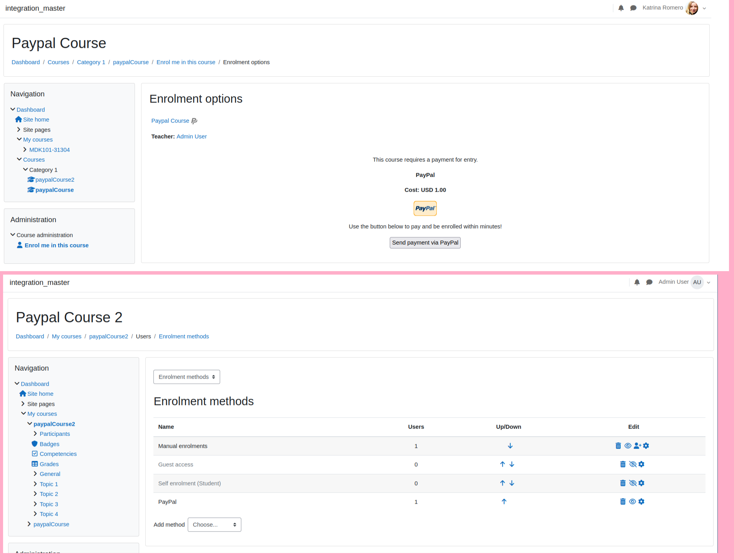Image resolution: width=734 pixels, height=560 pixels.
Task: Click notifications bell beside Admin User
Action: pyautogui.click(x=637, y=282)
